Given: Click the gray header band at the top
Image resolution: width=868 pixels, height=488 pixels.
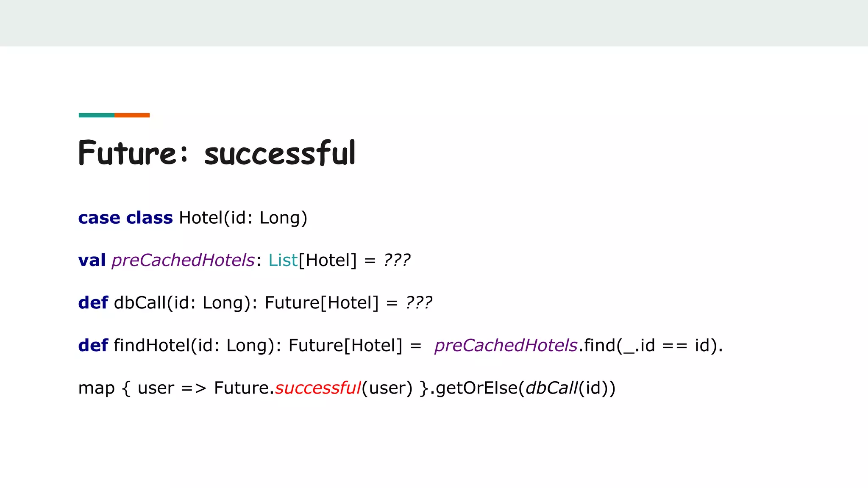Looking at the screenshot, I should tap(434, 23).
